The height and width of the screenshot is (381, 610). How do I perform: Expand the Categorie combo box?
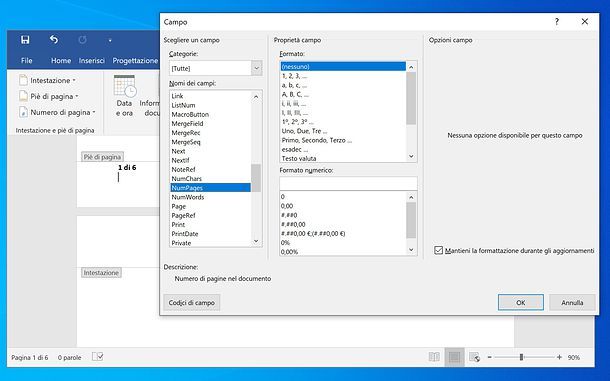pyautogui.click(x=256, y=68)
